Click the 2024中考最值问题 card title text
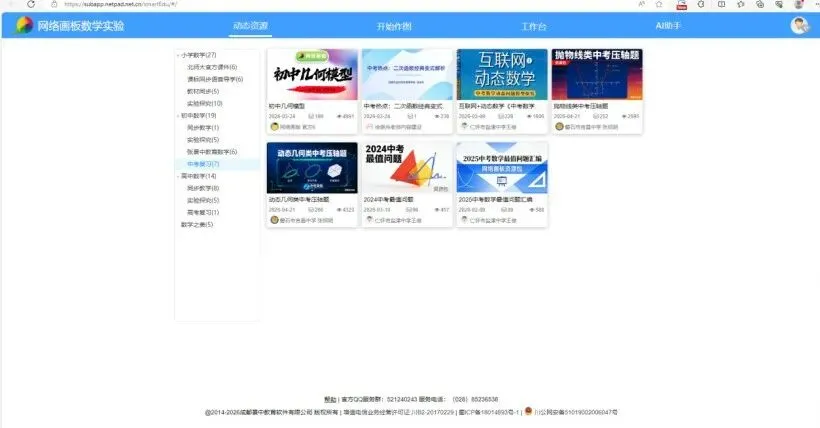The width and height of the screenshot is (820, 428). 389,200
